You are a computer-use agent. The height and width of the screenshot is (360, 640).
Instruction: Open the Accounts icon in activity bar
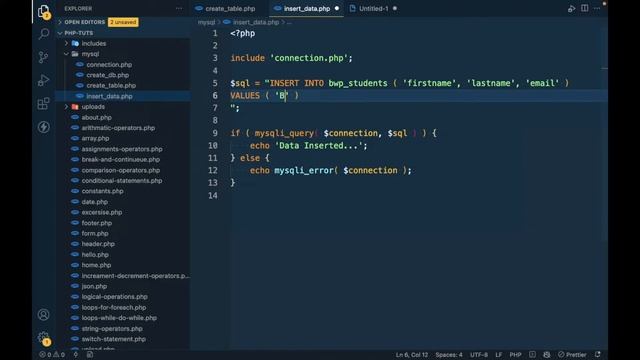44,315
